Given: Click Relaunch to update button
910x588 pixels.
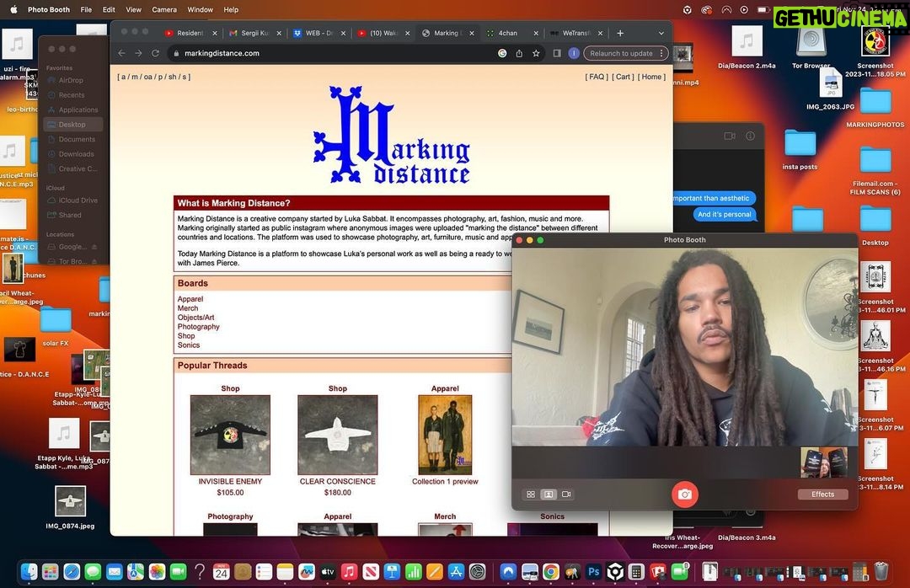Looking at the screenshot, I should [621, 53].
